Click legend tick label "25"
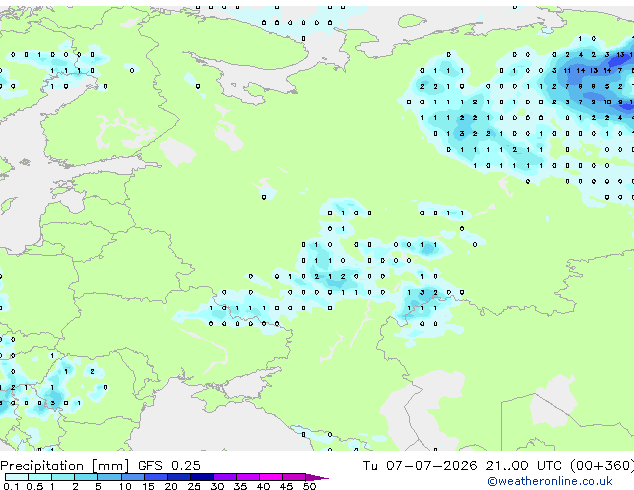The width and height of the screenshot is (634, 490). [x=194, y=486]
